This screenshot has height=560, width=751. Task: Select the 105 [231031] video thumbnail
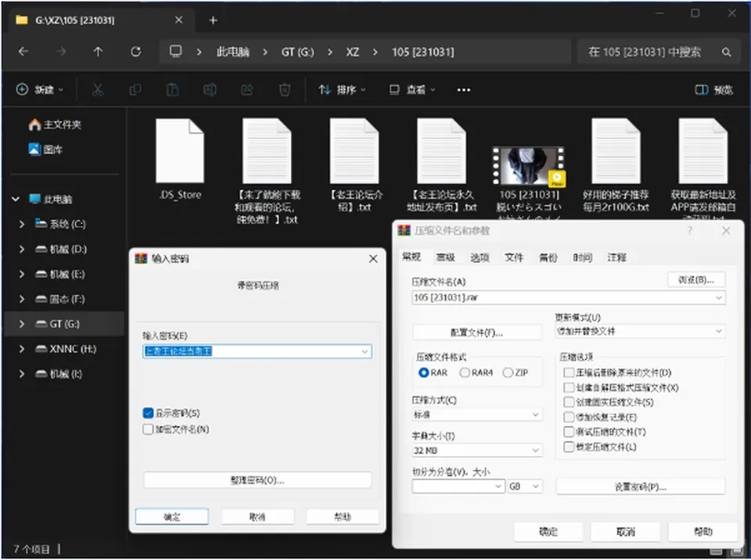(x=528, y=167)
